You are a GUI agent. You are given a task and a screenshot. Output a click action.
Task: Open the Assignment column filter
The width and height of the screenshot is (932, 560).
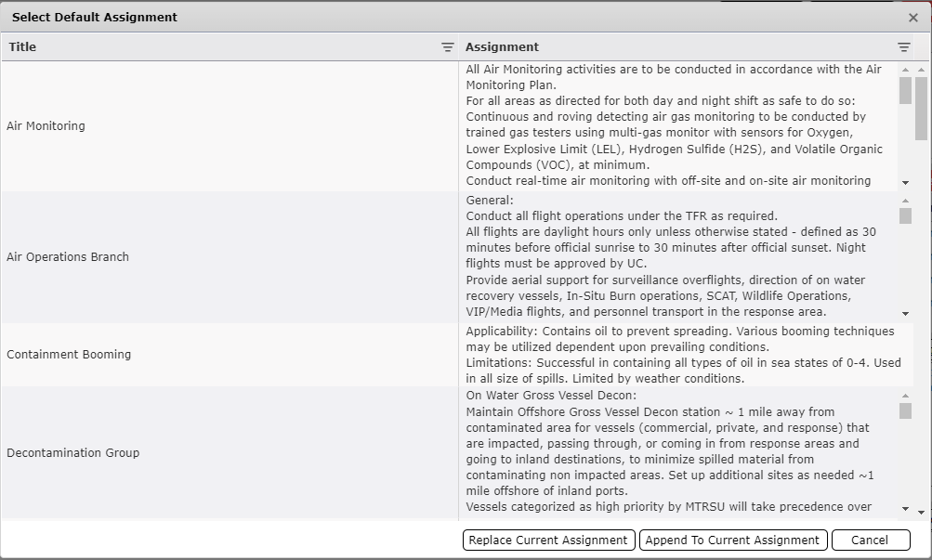click(x=902, y=46)
